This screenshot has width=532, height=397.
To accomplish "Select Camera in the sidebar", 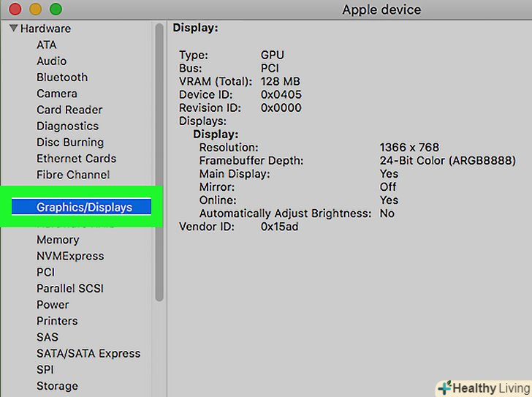I will coord(57,94).
